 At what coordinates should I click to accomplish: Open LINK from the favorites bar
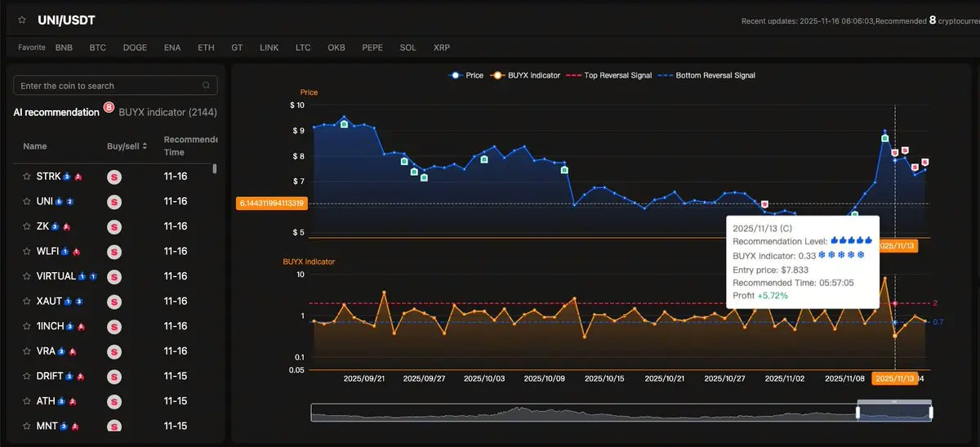(269, 47)
